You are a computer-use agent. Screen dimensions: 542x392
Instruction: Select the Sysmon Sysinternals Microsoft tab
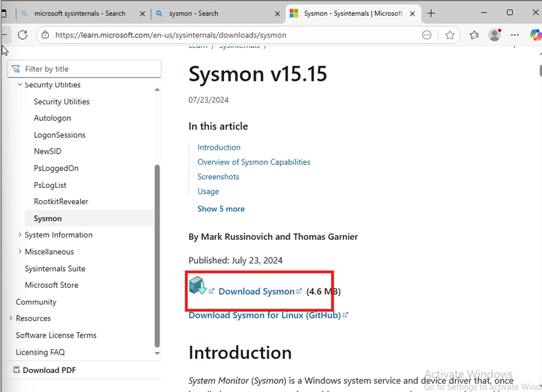pyautogui.click(x=353, y=14)
